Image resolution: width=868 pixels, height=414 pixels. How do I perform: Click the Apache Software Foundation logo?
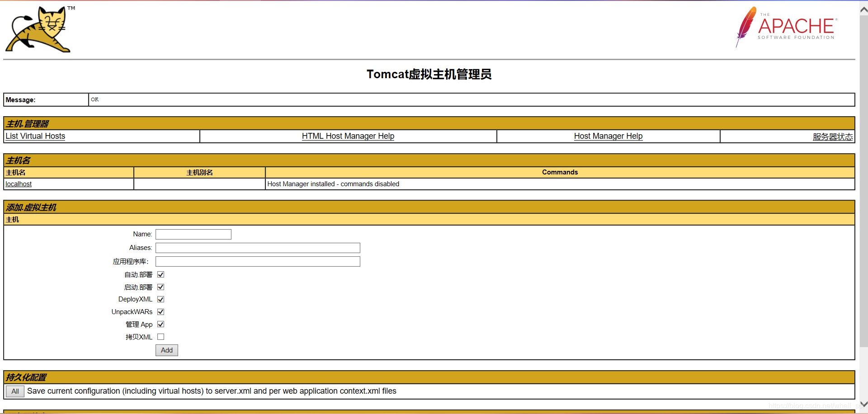pos(787,27)
